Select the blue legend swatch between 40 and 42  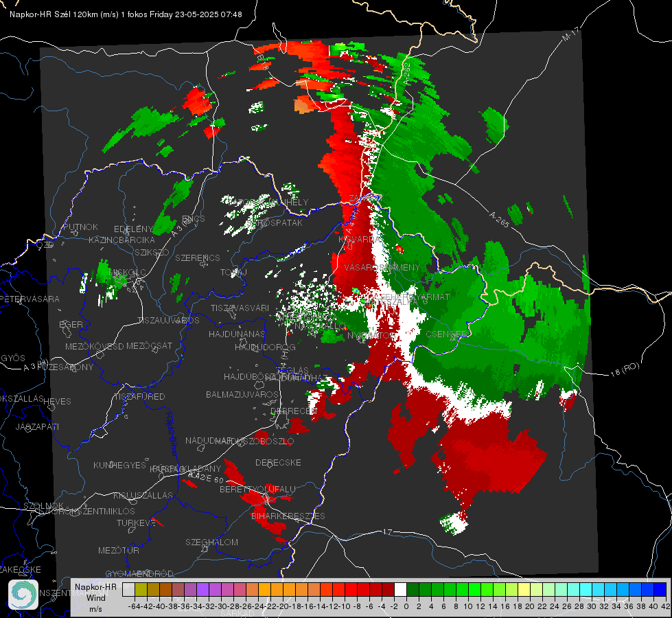660,589
